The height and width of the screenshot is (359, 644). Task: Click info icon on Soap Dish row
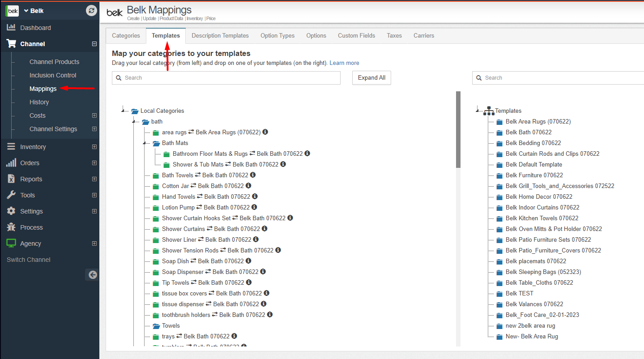pos(248,261)
